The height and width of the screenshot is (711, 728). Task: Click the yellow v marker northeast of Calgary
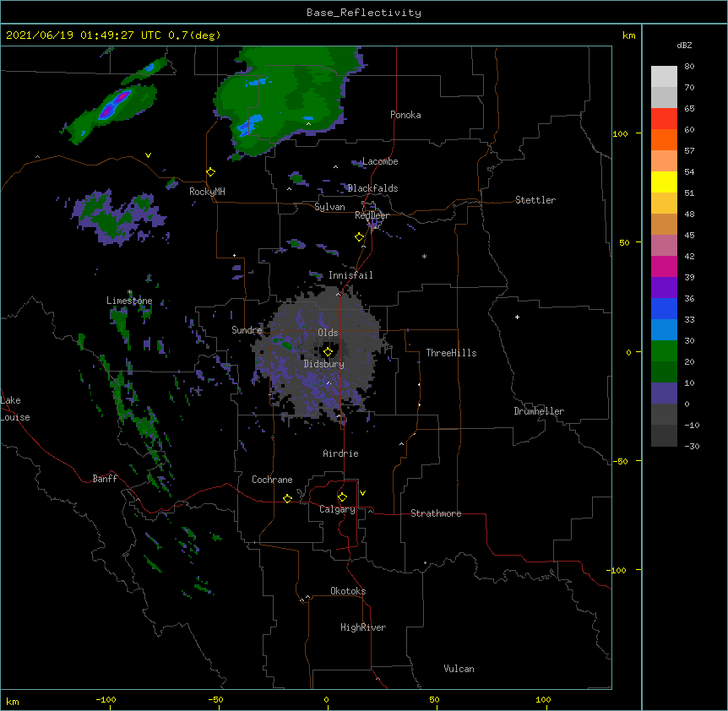(362, 493)
